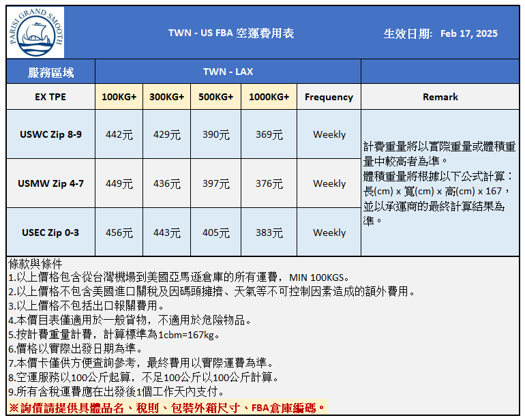Click the 條款與條件 heading text
This screenshot has height=420, width=525.
point(35,264)
